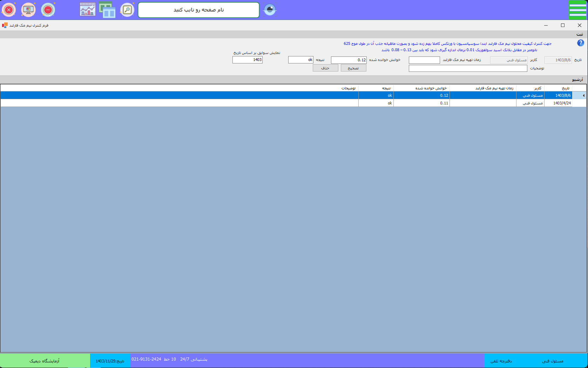The width and height of the screenshot is (588, 368).
Task: Click the red X close icon in toolbar
Action: pos(9,10)
